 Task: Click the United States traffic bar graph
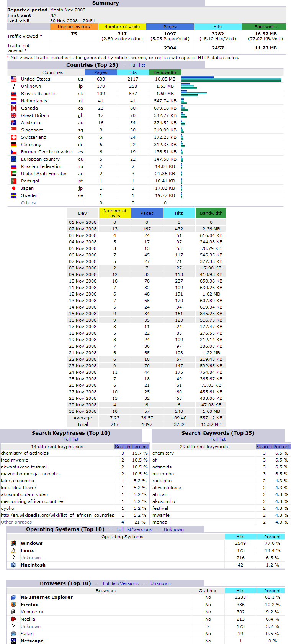click(231, 79)
